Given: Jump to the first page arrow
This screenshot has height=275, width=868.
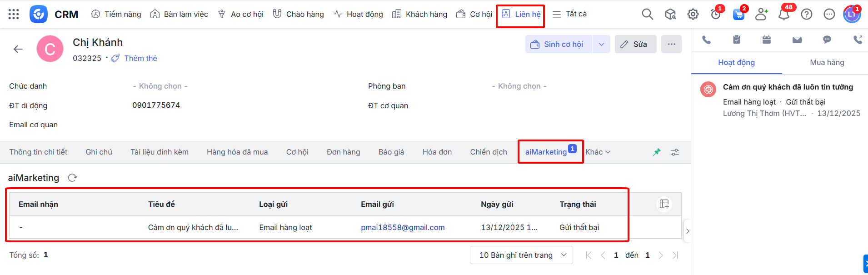Looking at the screenshot, I should (589, 255).
